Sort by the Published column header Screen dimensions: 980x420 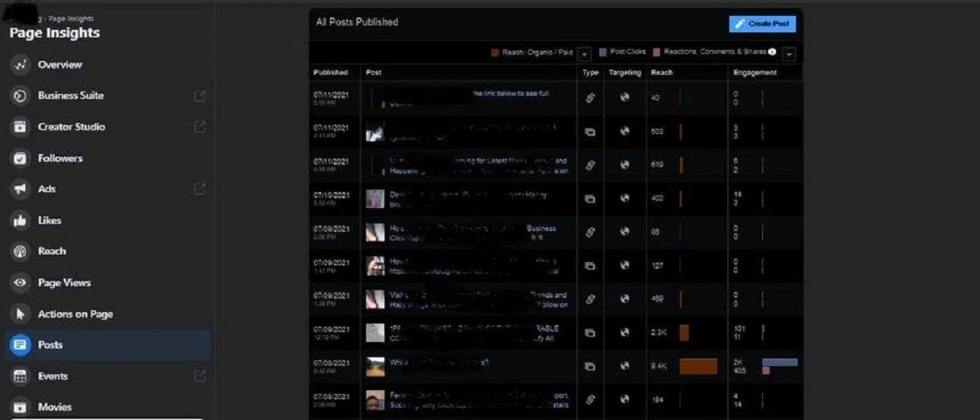[x=330, y=72]
